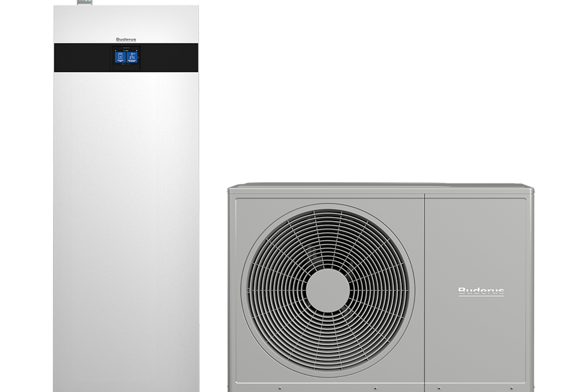Click the bottom-left screw on outdoor unit
Screen dimensions: 588x392
pos(280,388)
